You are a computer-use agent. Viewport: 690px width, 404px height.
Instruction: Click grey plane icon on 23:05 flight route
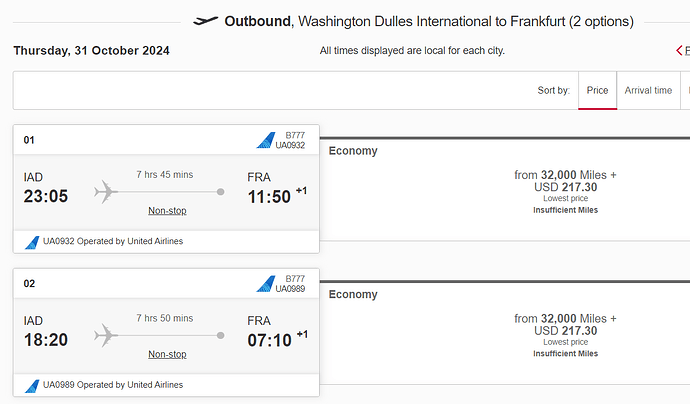click(x=106, y=192)
